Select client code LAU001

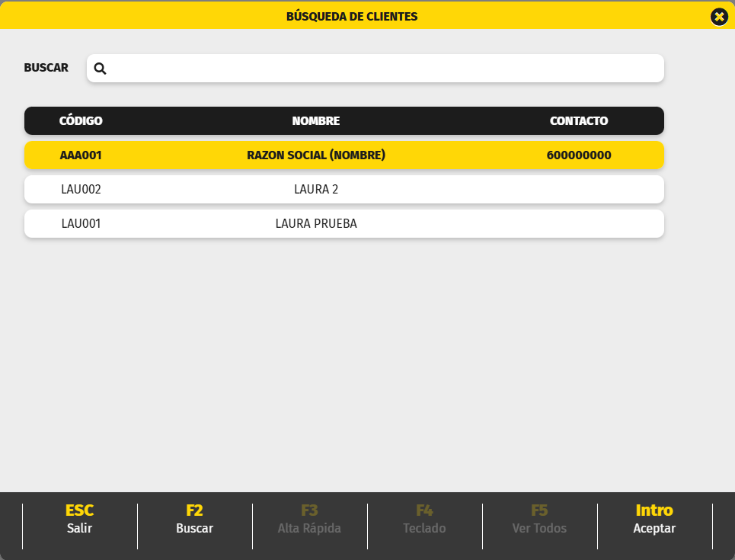[x=81, y=224]
